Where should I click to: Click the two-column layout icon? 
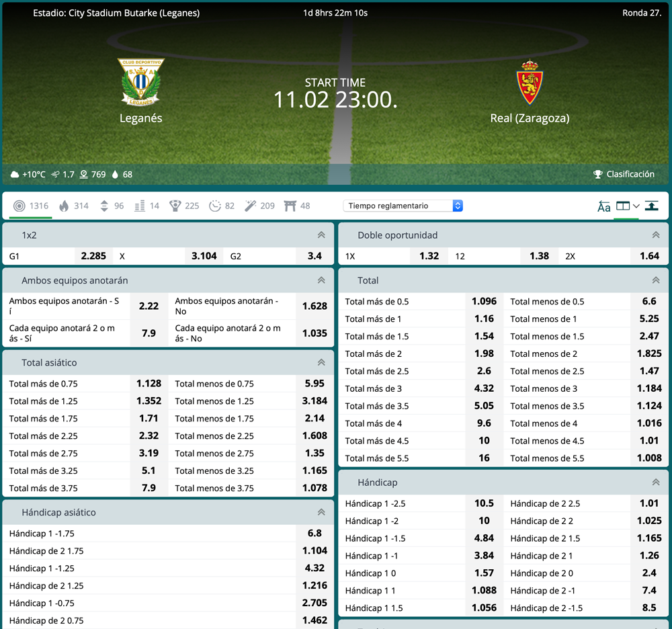click(623, 206)
